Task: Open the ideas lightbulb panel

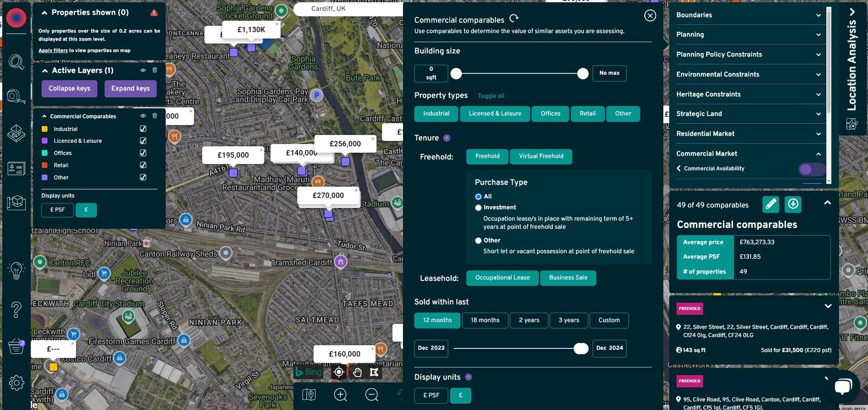Action: click(16, 270)
